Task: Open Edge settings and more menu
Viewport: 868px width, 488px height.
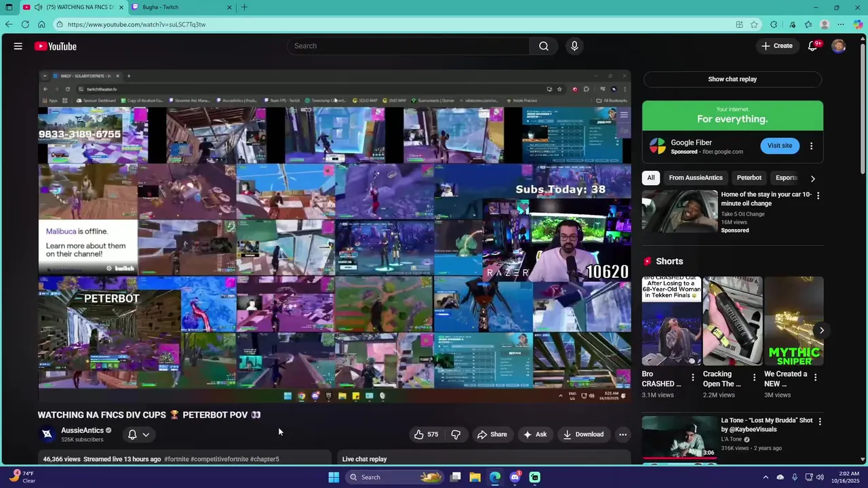Action: 841,24
